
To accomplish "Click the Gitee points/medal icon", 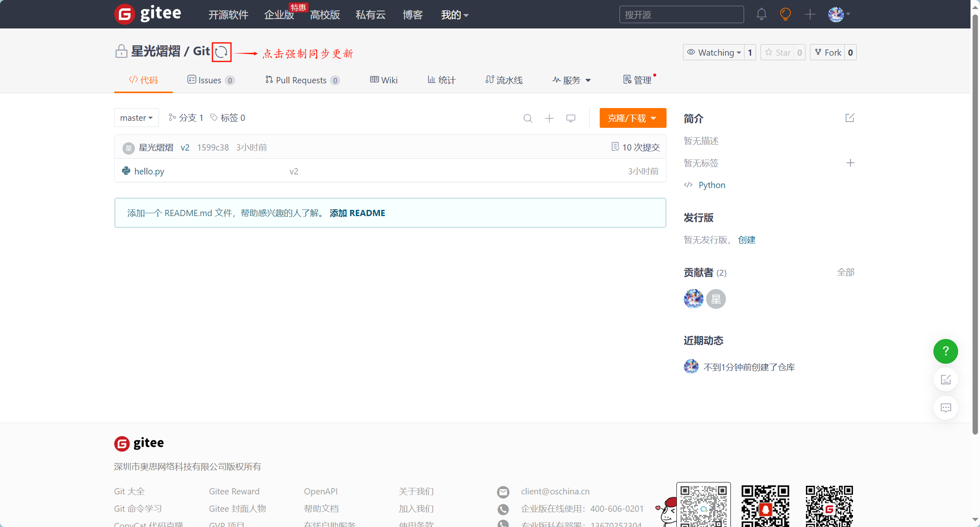I will coord(785,14).
